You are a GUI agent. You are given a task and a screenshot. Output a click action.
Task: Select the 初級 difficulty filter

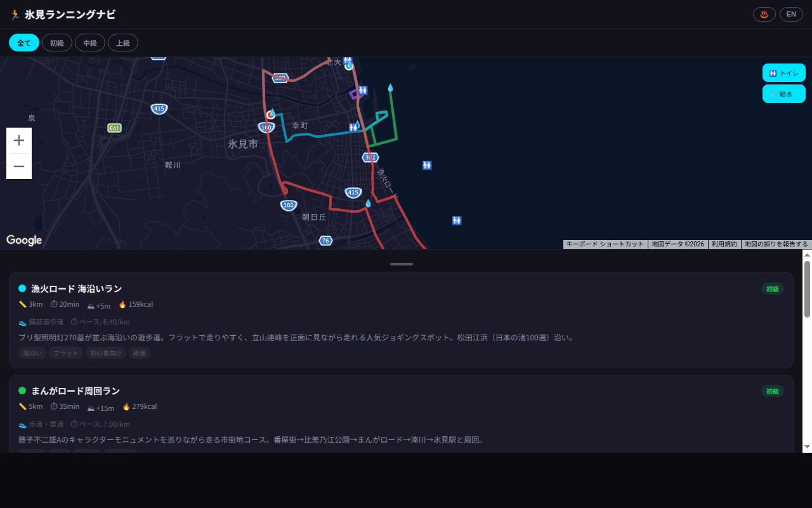click(x=57, y=43)
